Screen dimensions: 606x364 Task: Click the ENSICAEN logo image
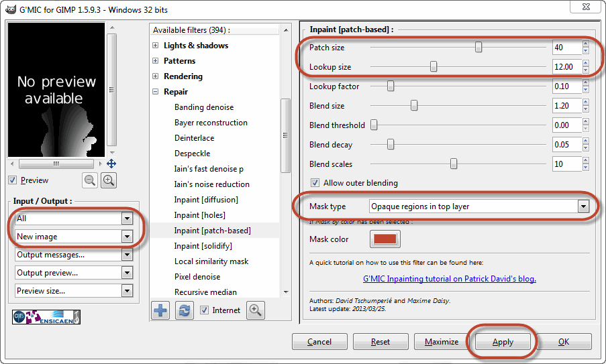[46, 317]
